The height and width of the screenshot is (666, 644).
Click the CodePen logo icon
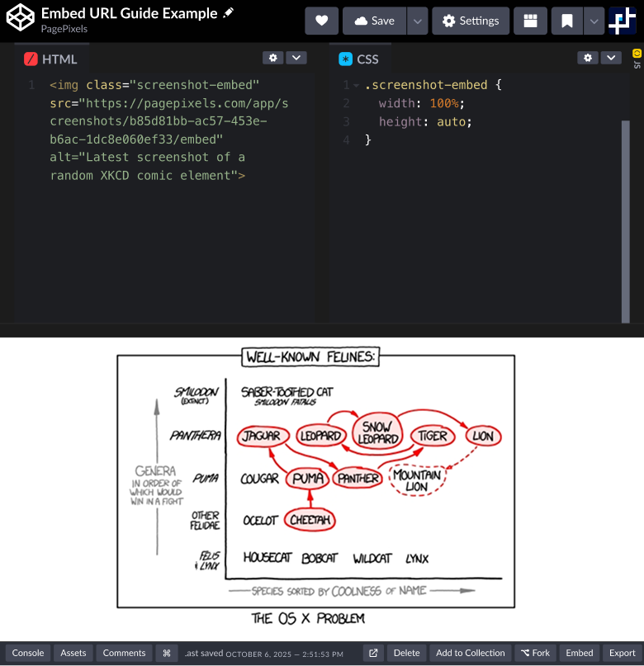click(x=20, y=20)
